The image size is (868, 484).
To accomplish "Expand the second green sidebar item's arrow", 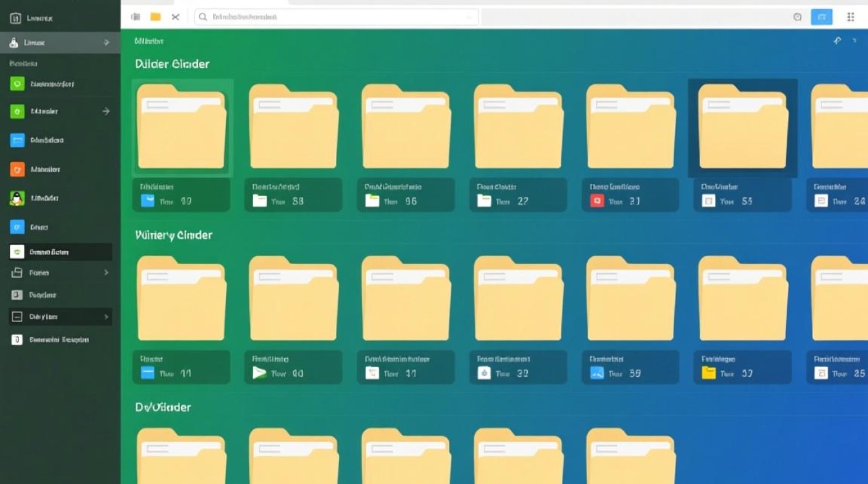I will [x=106, y=111].
